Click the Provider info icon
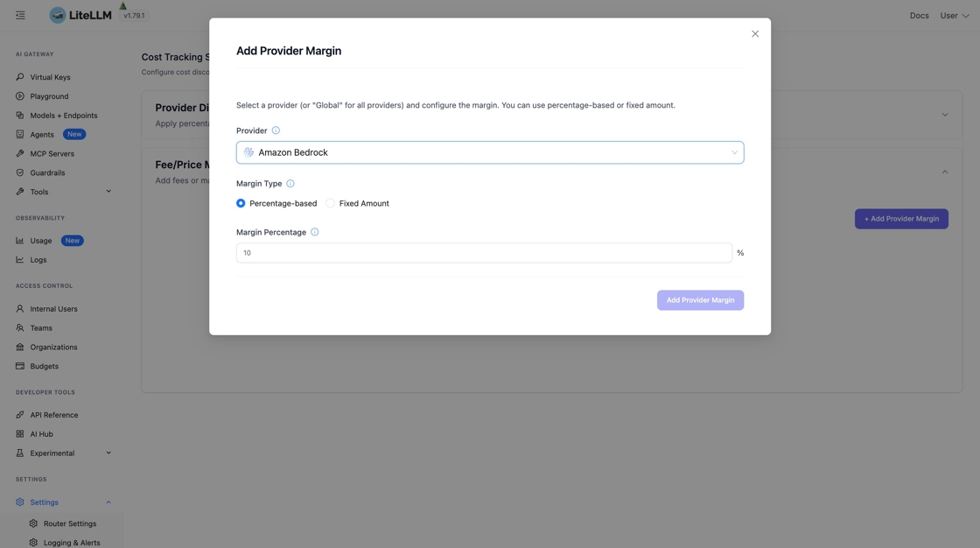 [276, 130]
